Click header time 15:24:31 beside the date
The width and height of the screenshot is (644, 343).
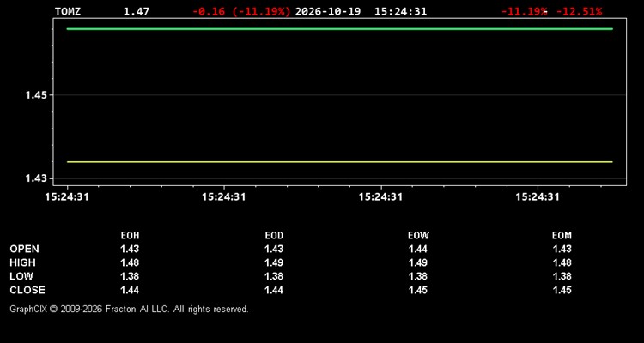(400, 11)
